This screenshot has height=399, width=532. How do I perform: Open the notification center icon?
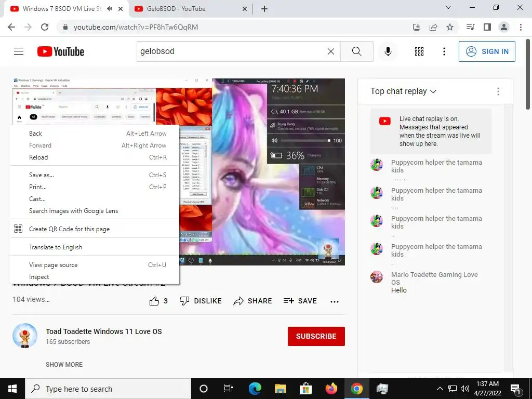515,389
